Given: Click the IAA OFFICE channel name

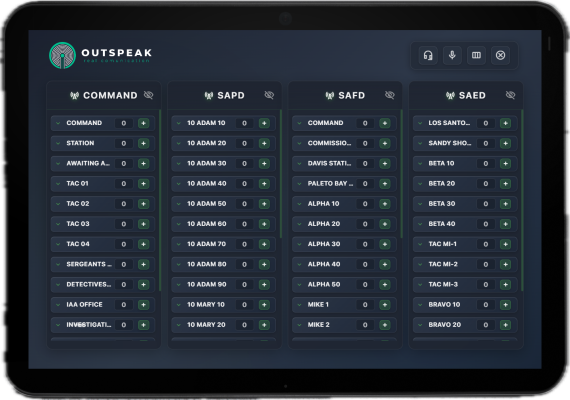Looking at the screenshot, I should coord(84,305).
